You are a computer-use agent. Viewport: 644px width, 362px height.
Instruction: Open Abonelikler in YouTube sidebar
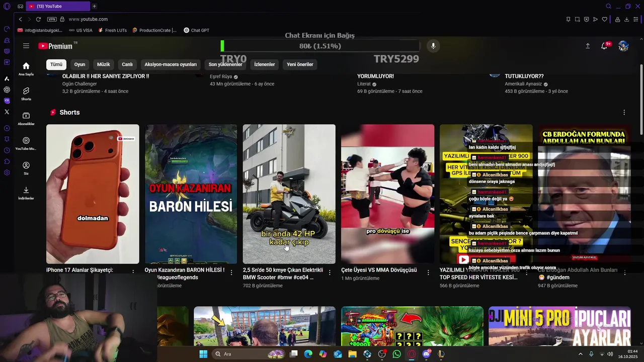tap(26, 119)
